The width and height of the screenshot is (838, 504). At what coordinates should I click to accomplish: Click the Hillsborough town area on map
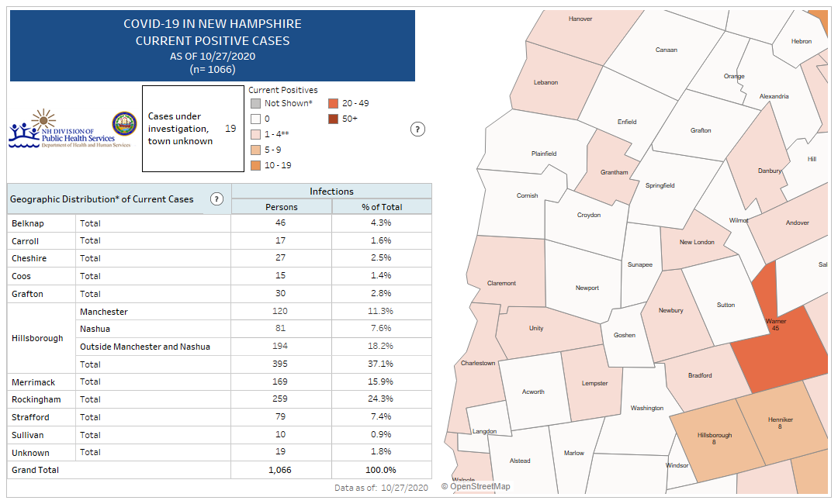click(x=714, y=442)
